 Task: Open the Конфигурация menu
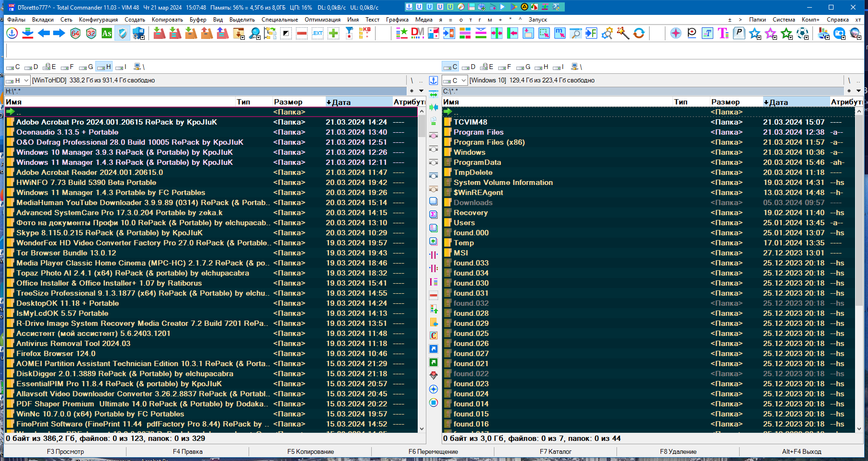click(x=98, y=20)
